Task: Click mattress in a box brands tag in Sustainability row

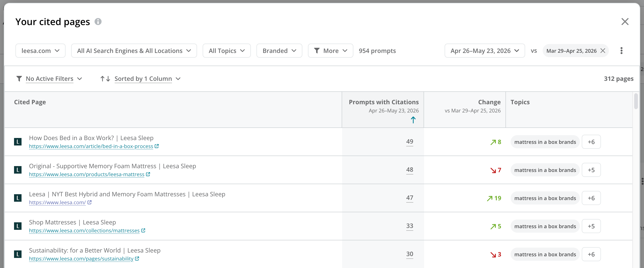Action: coord(545,254)
